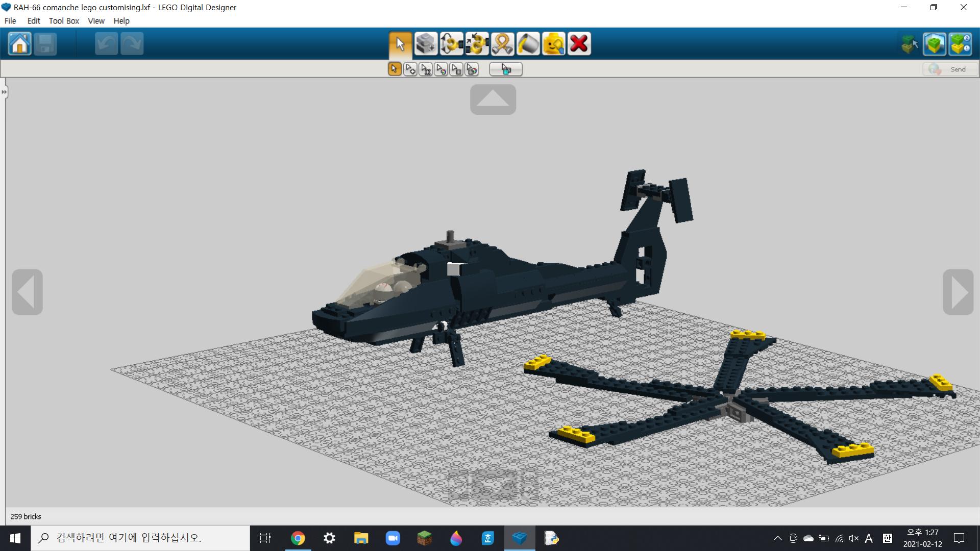Undo the last action
Screen dimensions: 980x551
pyautogui.click(x=106, y=44)
